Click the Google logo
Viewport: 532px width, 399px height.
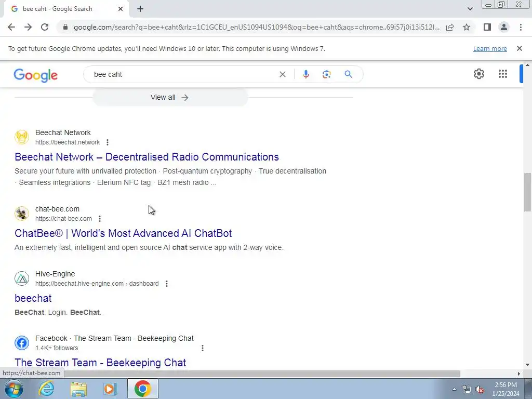coord(36,75)
